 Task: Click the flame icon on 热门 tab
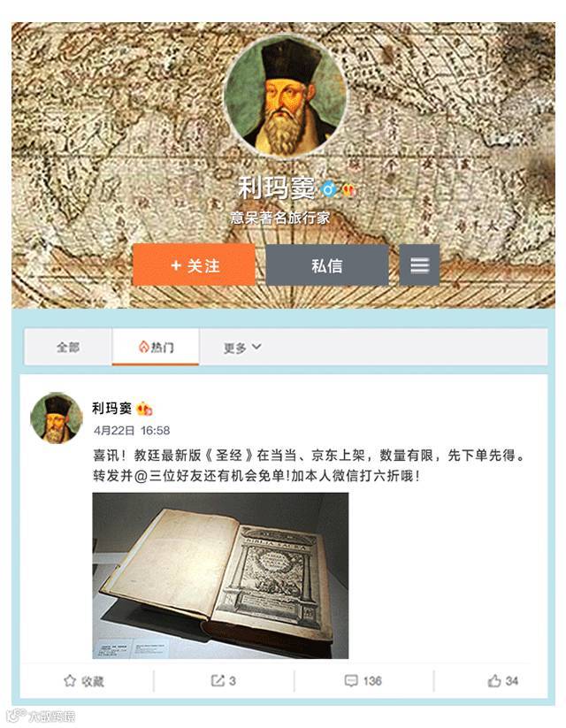(x=143, y=347)
